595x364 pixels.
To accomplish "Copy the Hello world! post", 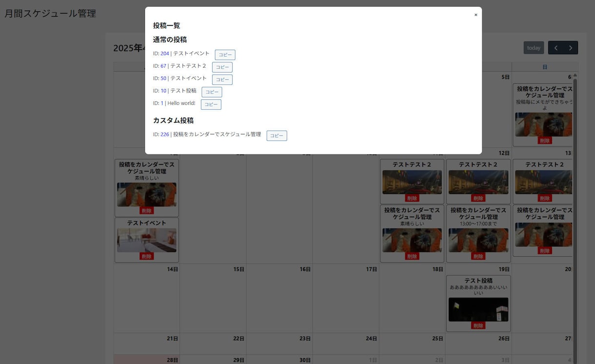I will coord(211,104).
